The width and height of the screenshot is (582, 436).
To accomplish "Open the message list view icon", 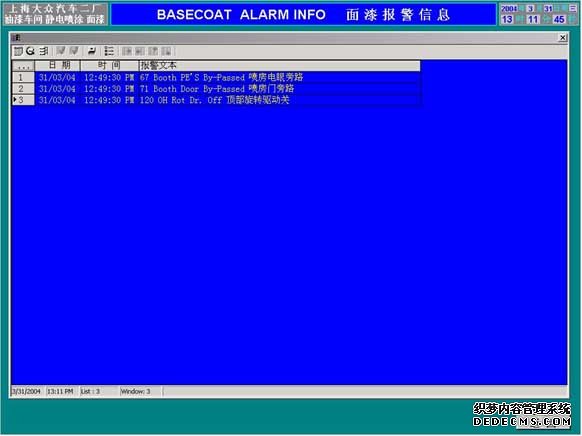I will click(x=18, y=51).
